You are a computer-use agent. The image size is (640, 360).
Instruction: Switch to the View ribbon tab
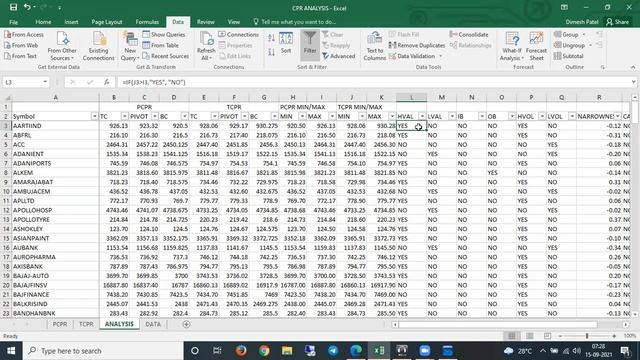tap(233, 22)
